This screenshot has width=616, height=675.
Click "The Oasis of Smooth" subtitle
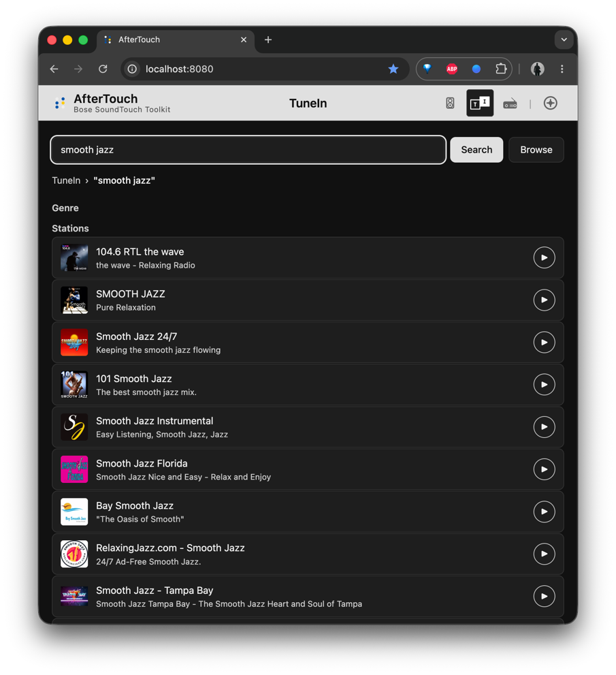click(140, 519)
